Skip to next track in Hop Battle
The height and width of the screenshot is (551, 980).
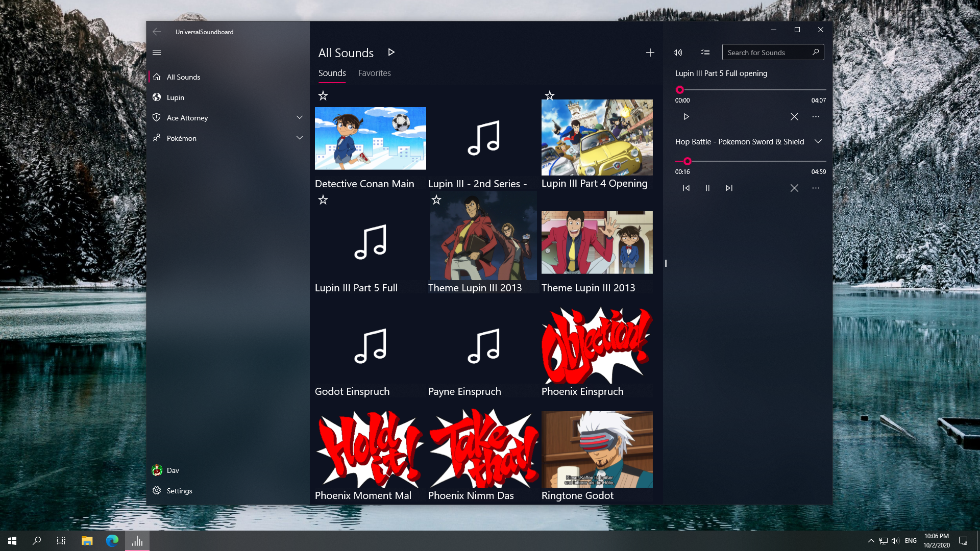(729, 188)
